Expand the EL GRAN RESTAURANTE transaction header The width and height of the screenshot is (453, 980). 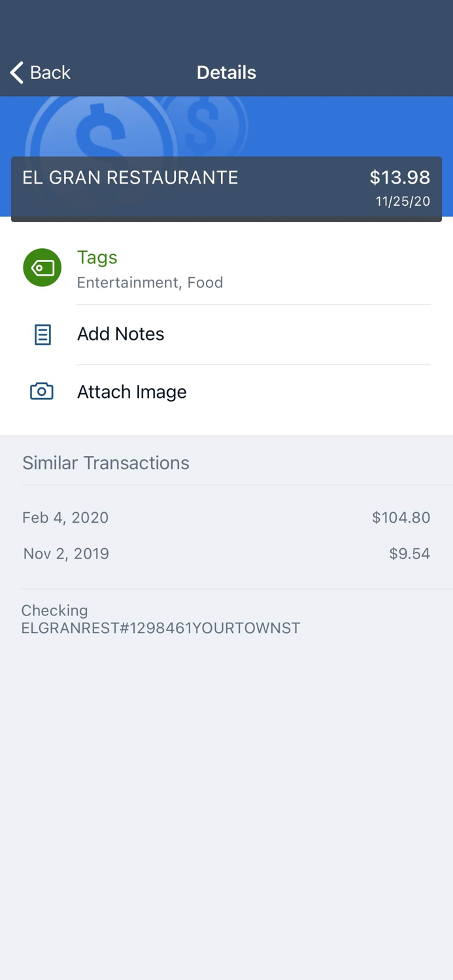point(130,177)
